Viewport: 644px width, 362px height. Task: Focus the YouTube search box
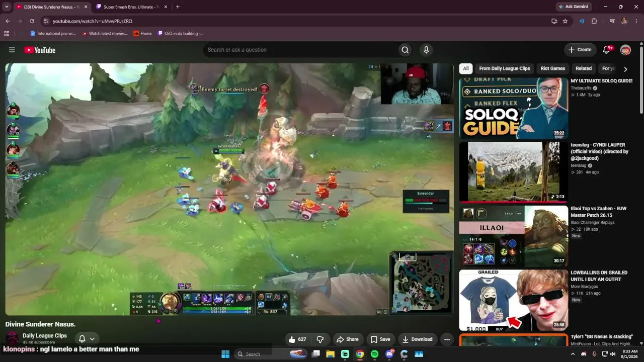300,50
